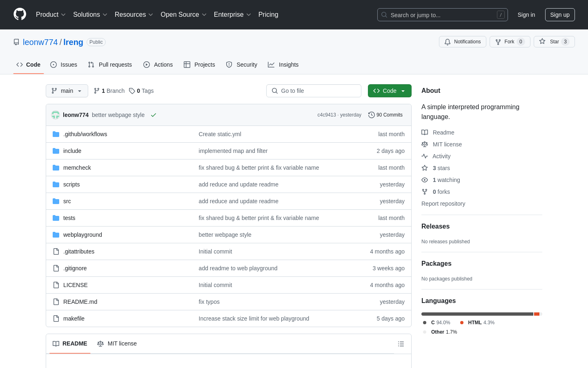This screenshot has width=588, height=368.
Task: Click Report repository
Action: click(443, 204)
